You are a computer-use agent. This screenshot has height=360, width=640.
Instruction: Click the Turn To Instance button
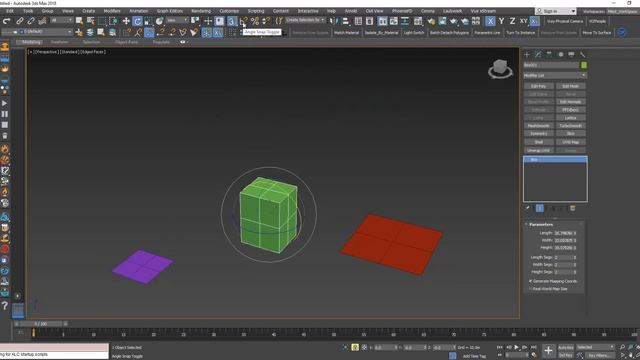click(x=520, y=33)
